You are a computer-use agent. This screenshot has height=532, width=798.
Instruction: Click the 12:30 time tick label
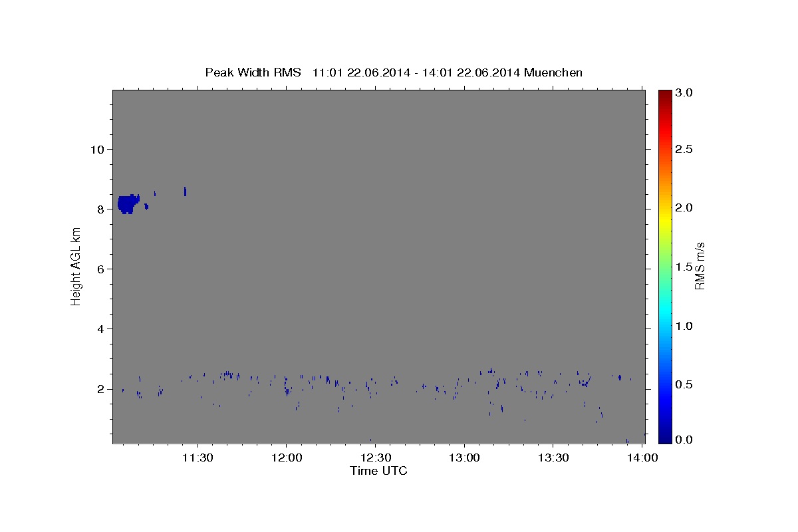[x=375, y=458]
